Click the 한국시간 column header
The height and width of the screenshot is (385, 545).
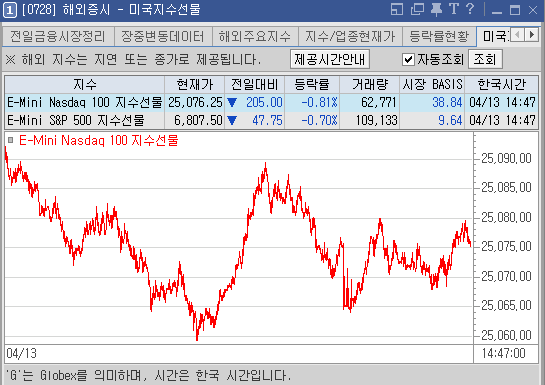tap(502, 84)
